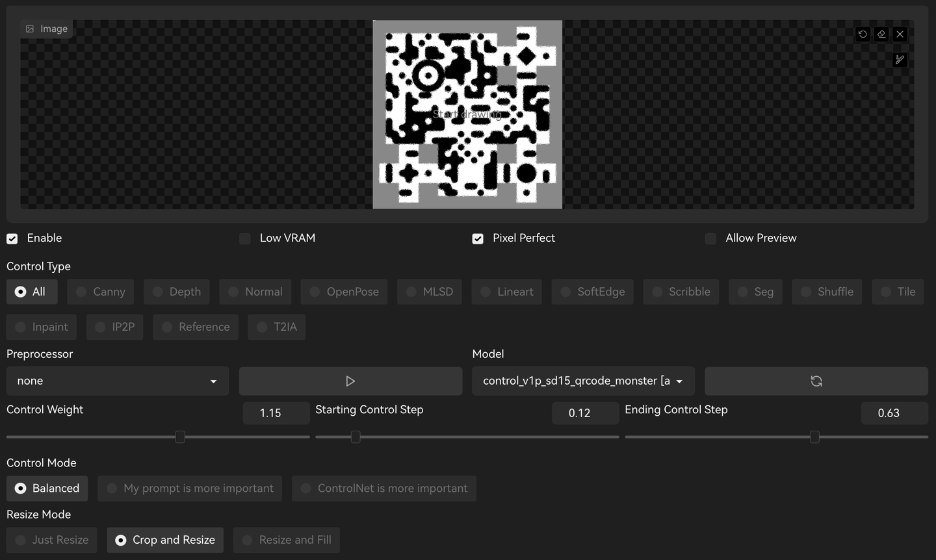Run the preprocessor with play icon

[x=350, y=381]
